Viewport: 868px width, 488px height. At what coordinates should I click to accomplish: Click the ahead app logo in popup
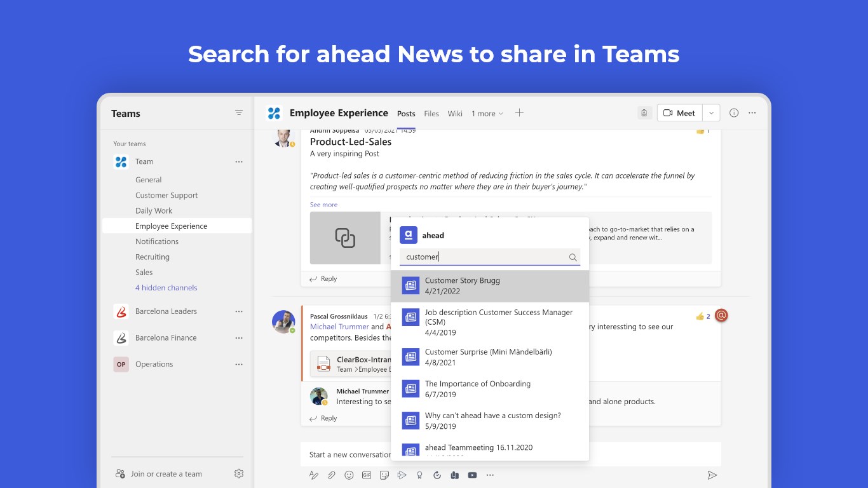pos(409,235)
